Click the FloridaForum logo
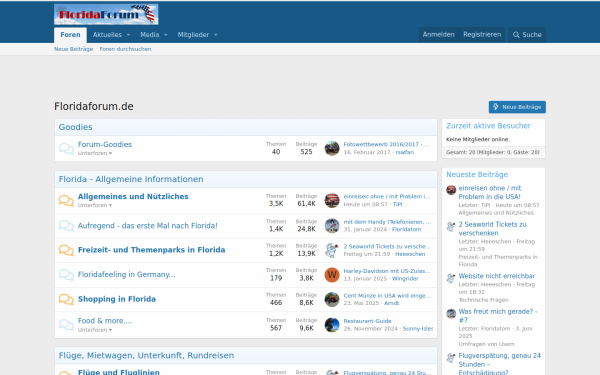The width and height of the screenshot is (600, 375). pos(106,14)
